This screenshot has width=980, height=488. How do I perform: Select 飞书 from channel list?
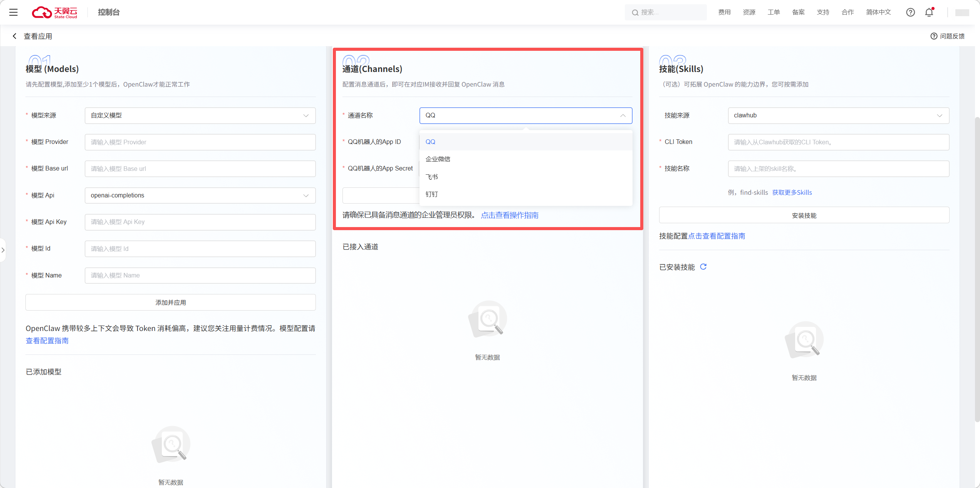click(432, 177)
